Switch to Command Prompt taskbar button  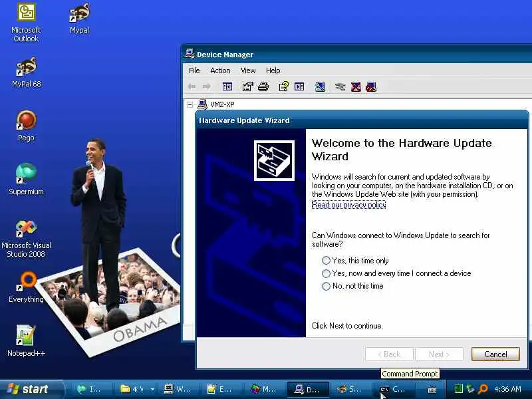[x=395, y=389]
